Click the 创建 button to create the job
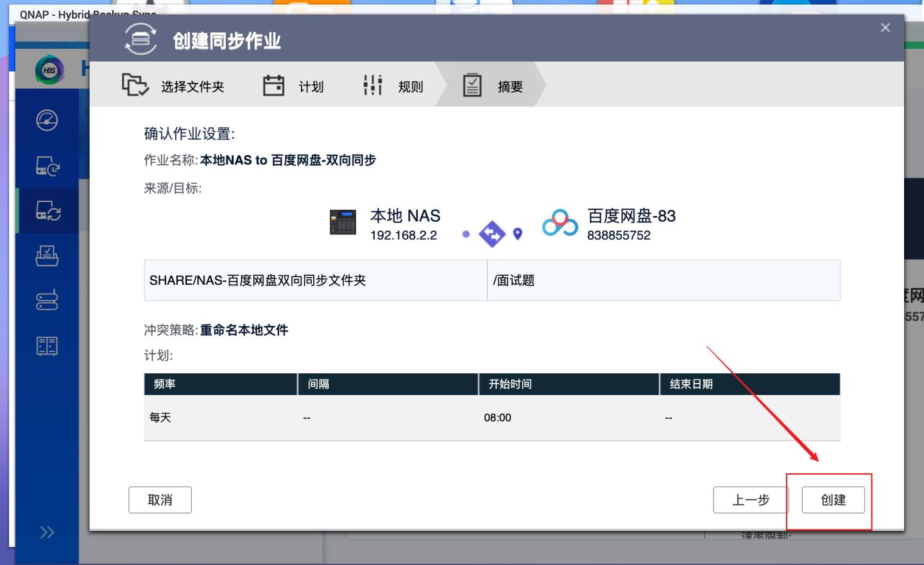This screenshot has width=924, height=565. [833, 500]
